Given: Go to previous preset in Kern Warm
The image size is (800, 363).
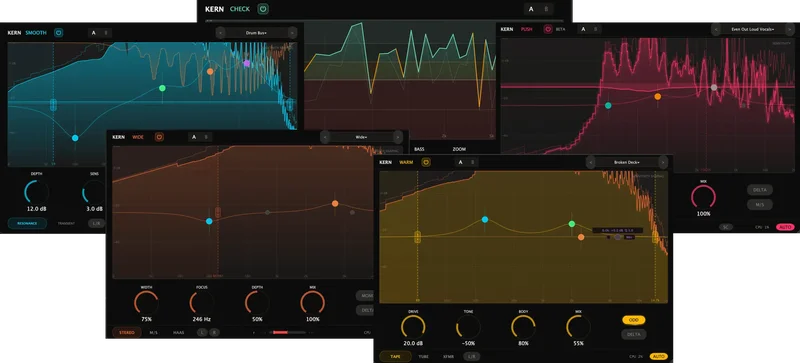Looking at the screenshot, I should [591, 162].
